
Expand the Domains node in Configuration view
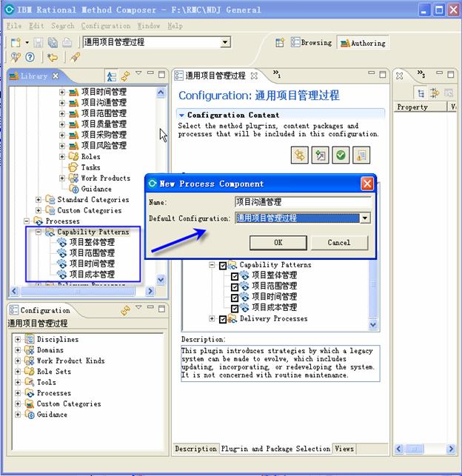[18, 350]
